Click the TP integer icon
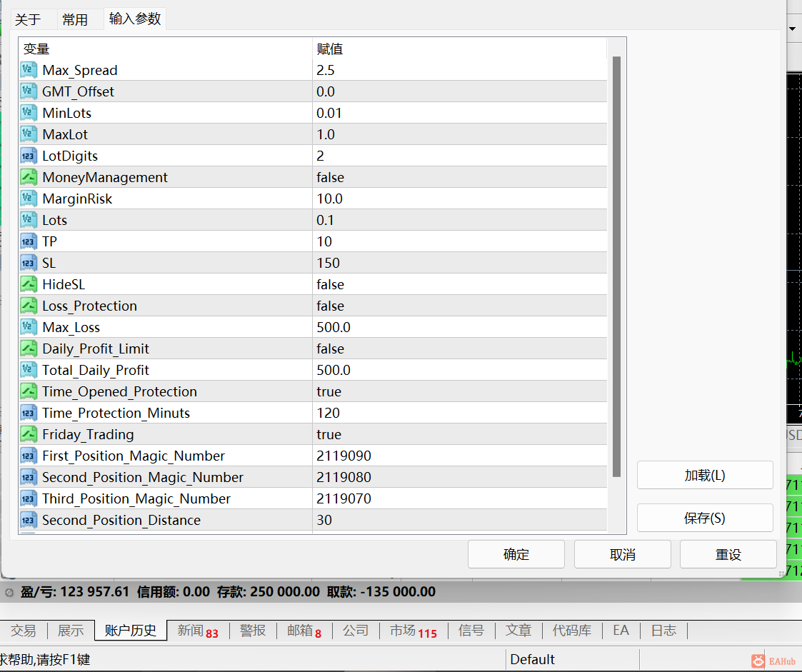 point(29,241)
